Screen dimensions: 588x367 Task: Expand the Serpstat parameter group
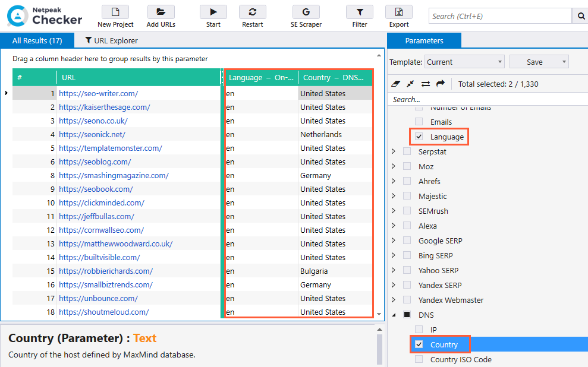[x=394, y=151]
